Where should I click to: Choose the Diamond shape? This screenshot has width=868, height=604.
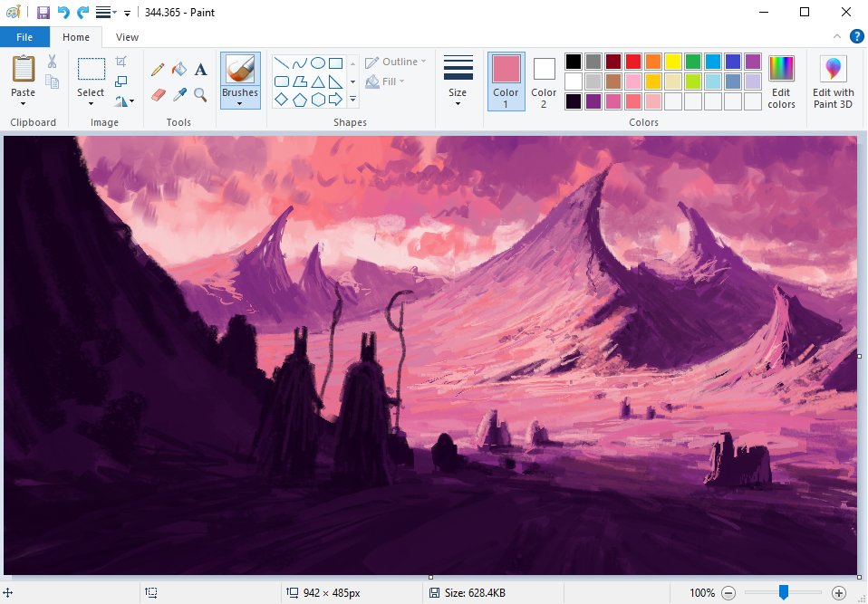click(281, 100)
